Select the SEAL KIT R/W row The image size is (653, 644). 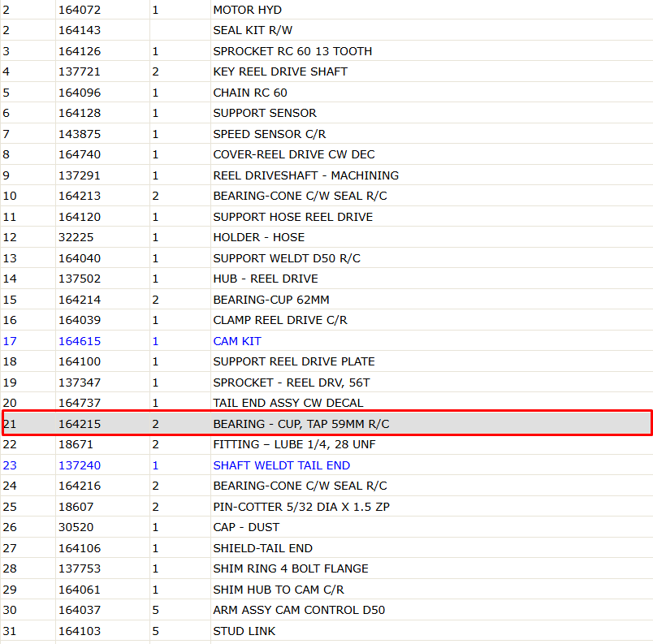point(326,30)
